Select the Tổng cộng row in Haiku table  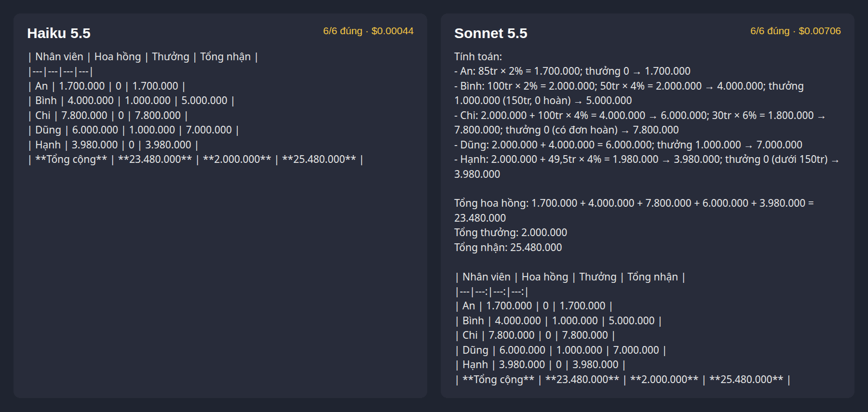click(x=196, y=159)
